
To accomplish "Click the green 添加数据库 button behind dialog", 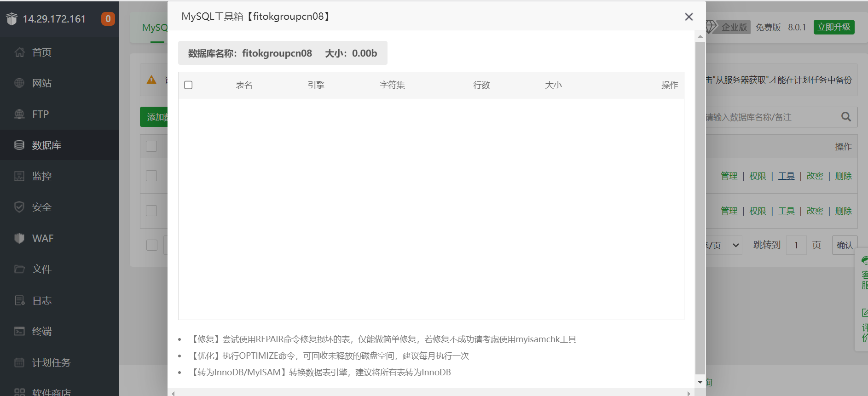I will pyautogui.click(x=154, y=117).
